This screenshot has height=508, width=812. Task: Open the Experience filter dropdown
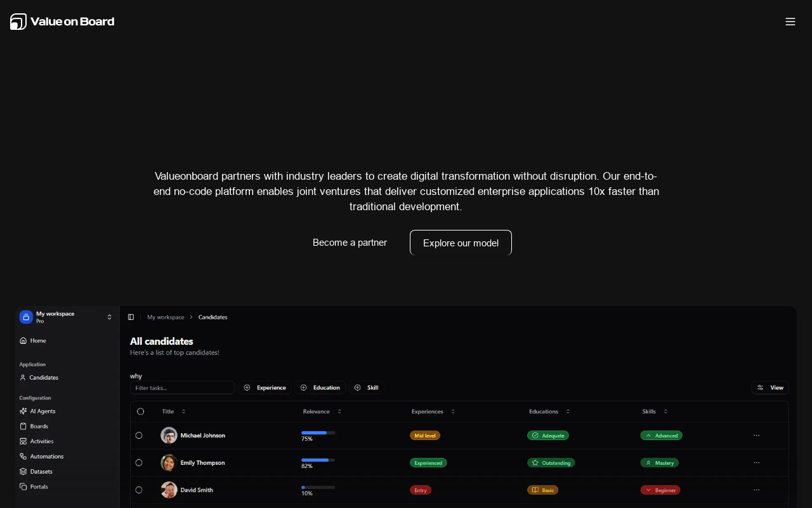click(265, 387)
